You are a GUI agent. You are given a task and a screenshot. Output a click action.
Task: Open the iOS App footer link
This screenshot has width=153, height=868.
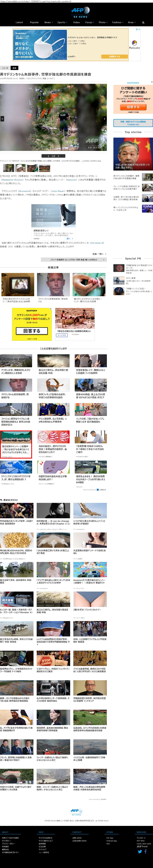pos(110,838)
